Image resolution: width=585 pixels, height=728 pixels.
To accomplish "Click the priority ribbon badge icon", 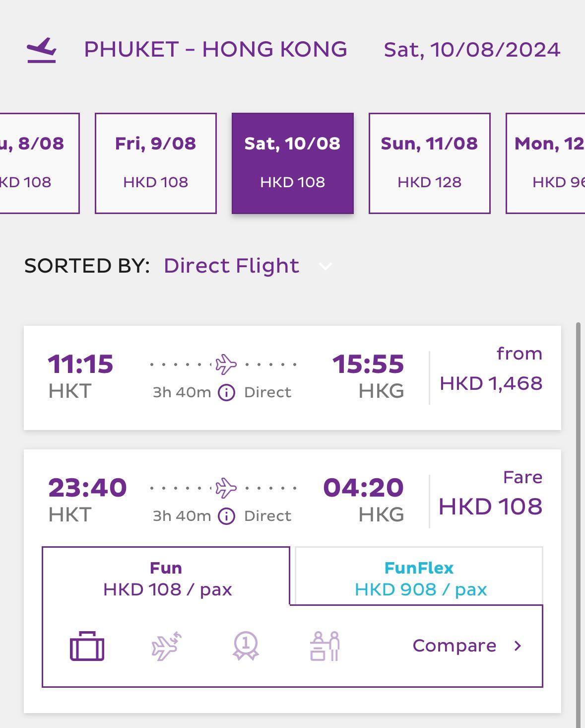I will click(x=246, y=646).
